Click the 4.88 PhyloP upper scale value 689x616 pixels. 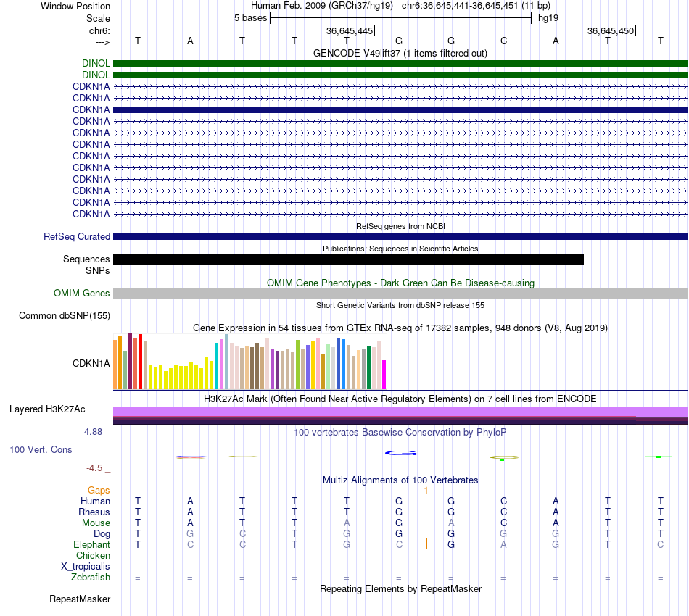click(x=93, y=432)
